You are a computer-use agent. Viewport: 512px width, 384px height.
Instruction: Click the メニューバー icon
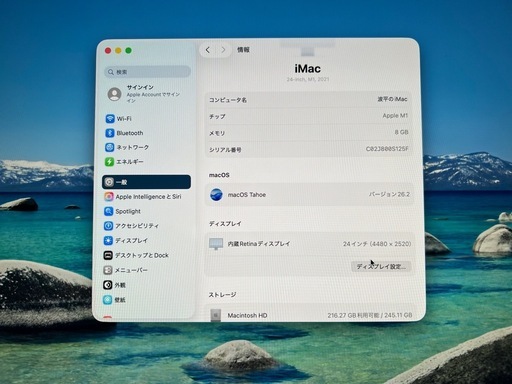pos(107,270)
